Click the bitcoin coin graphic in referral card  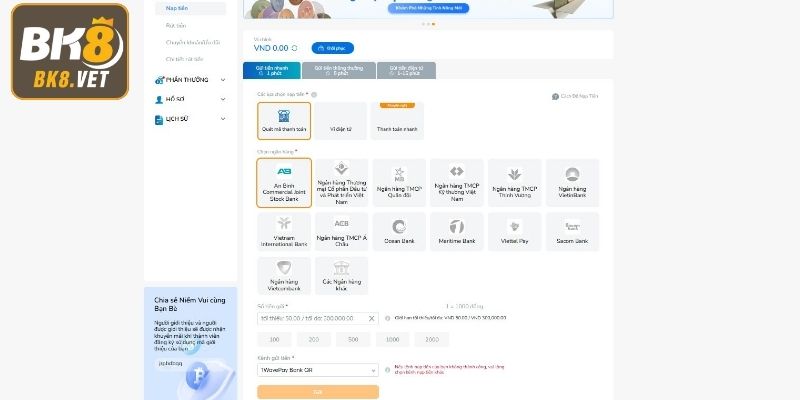[x=197, y=377]
